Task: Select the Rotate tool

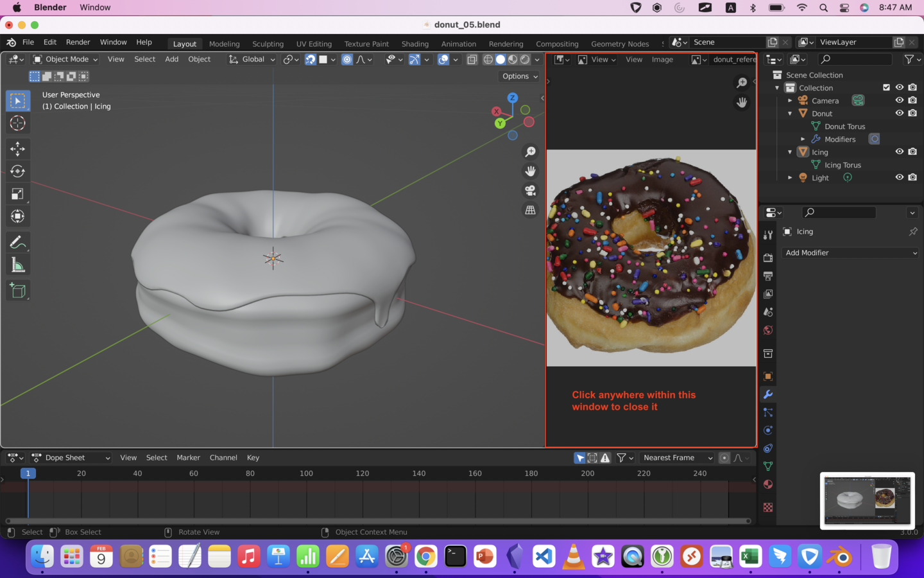Action: [17, 171]
